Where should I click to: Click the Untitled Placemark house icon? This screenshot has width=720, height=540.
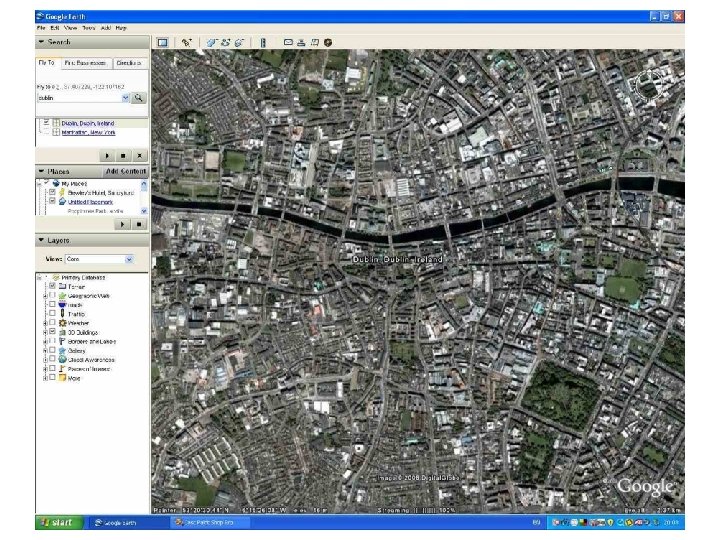tap(62, 202)
